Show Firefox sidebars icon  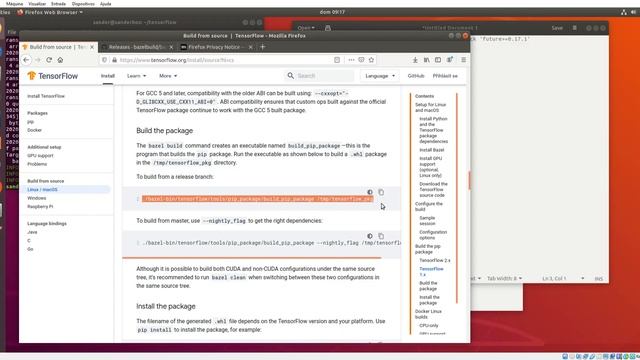[x=438, y=60]
